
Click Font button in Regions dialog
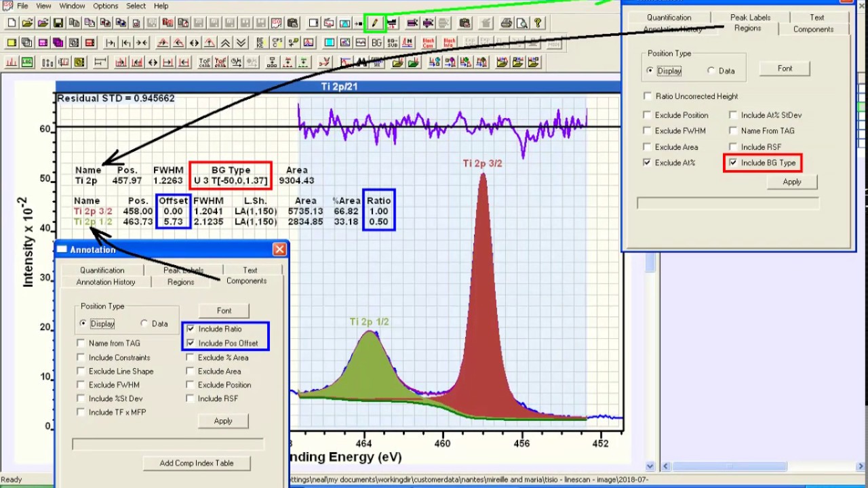tap(785, 68)
